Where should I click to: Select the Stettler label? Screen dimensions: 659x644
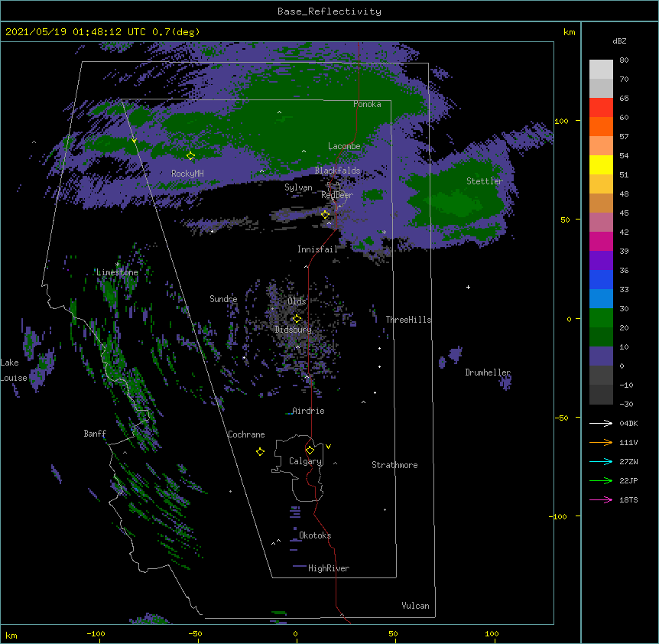pyautogui.click(x=485, y=181)
